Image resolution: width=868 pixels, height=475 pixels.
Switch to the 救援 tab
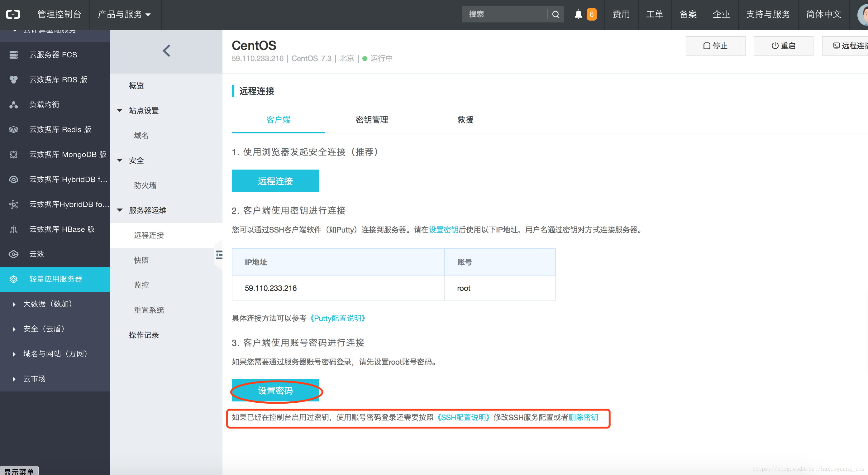(x=465, y=120)
